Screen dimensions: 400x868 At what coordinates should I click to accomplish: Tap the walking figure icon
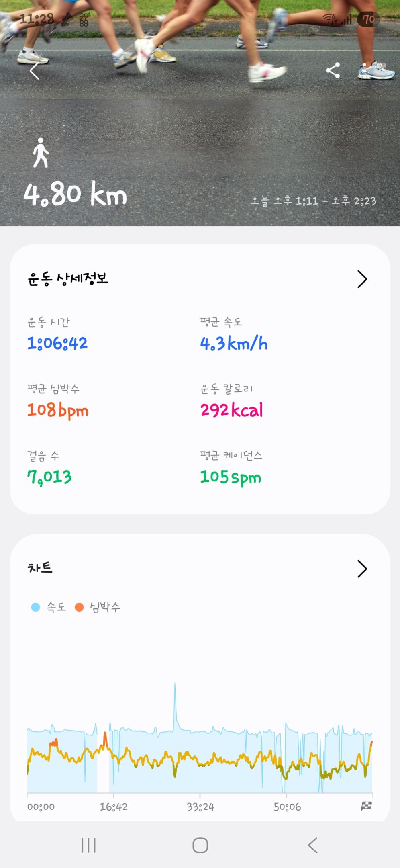[41, 153]
